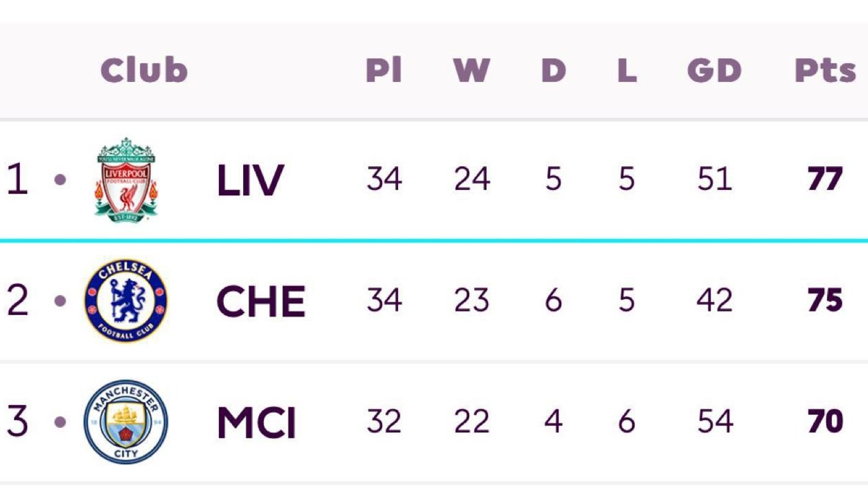Click the Club column header
Screen dimensions: 868x496
144,70
